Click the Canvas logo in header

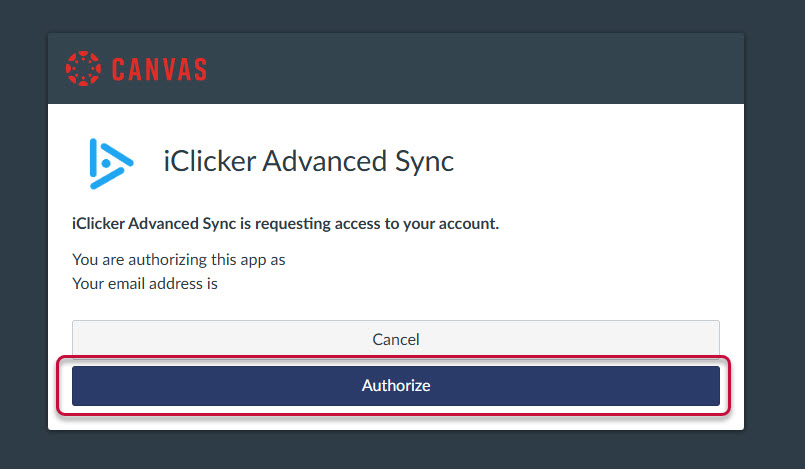click(x=137, y=69)
